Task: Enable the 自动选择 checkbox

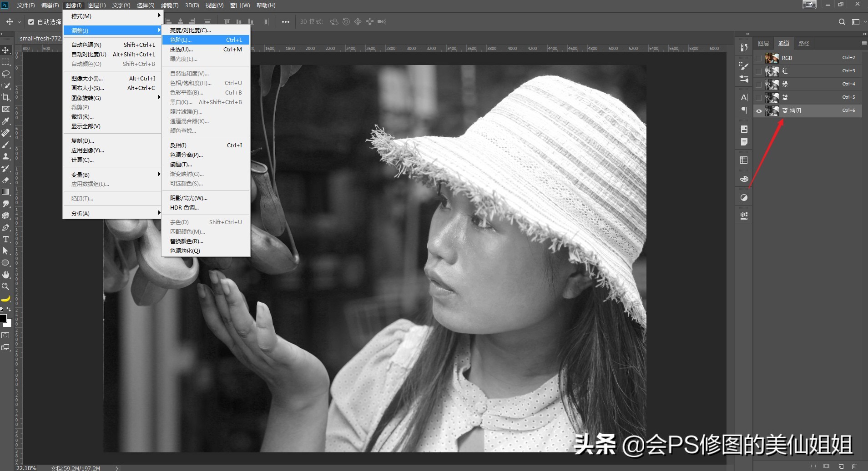Action: tap(31, 21)
